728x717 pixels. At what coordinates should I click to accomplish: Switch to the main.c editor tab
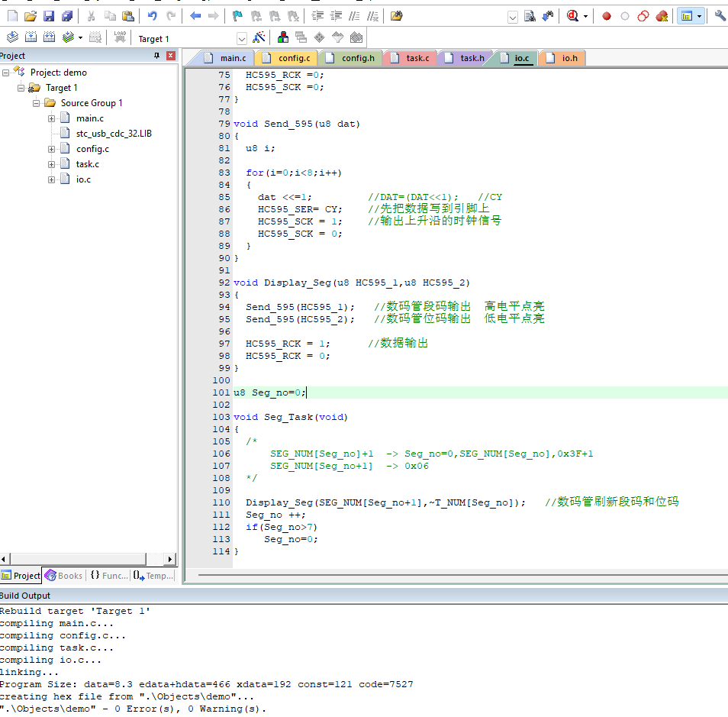pos(227,58)
